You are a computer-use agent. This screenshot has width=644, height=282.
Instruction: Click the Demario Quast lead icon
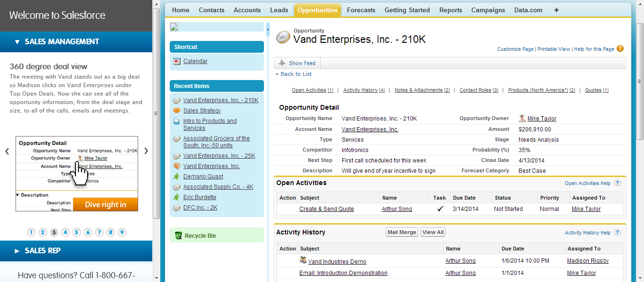(x=177, y=177)
